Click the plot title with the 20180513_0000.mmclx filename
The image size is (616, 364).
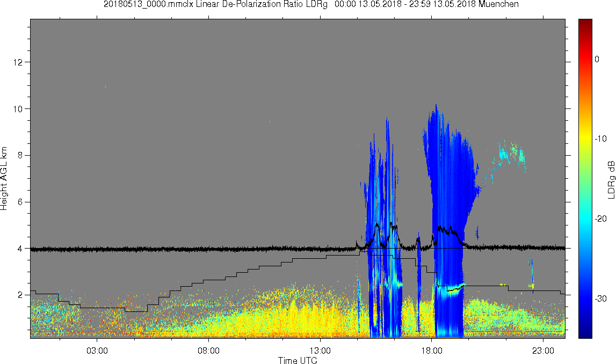pos(311,4)
